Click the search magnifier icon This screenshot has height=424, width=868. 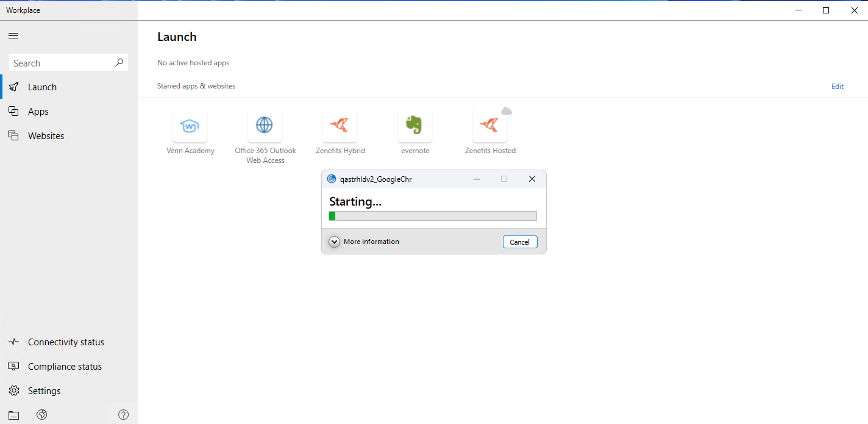pos(119,62)
